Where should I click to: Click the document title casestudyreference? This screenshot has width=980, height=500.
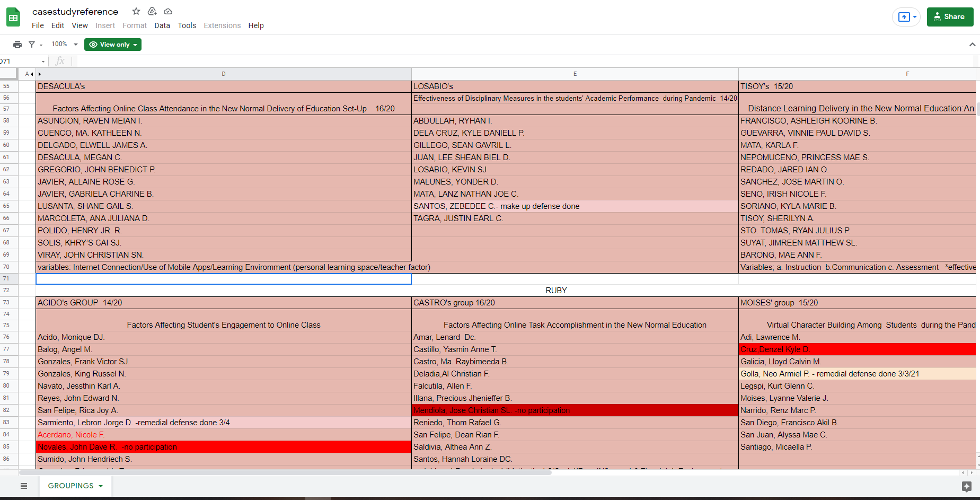(x=75, y=12)
